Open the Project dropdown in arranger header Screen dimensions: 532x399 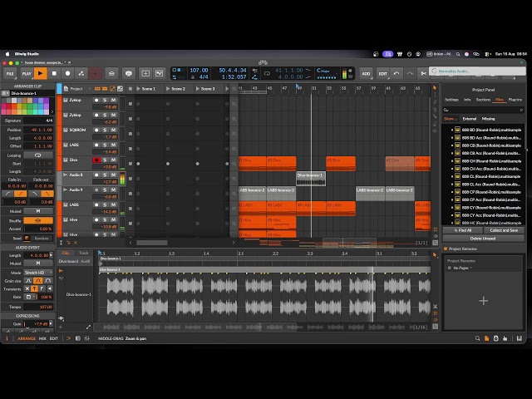[x=77, y=89]
